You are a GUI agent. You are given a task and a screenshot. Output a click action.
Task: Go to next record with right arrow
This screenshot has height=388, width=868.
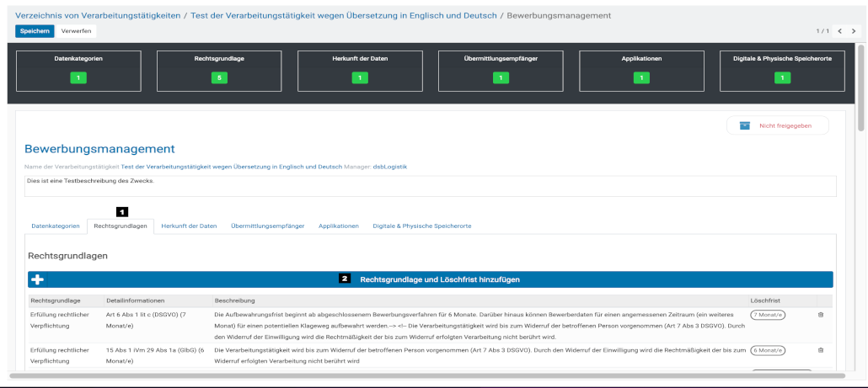coord(854,31)
